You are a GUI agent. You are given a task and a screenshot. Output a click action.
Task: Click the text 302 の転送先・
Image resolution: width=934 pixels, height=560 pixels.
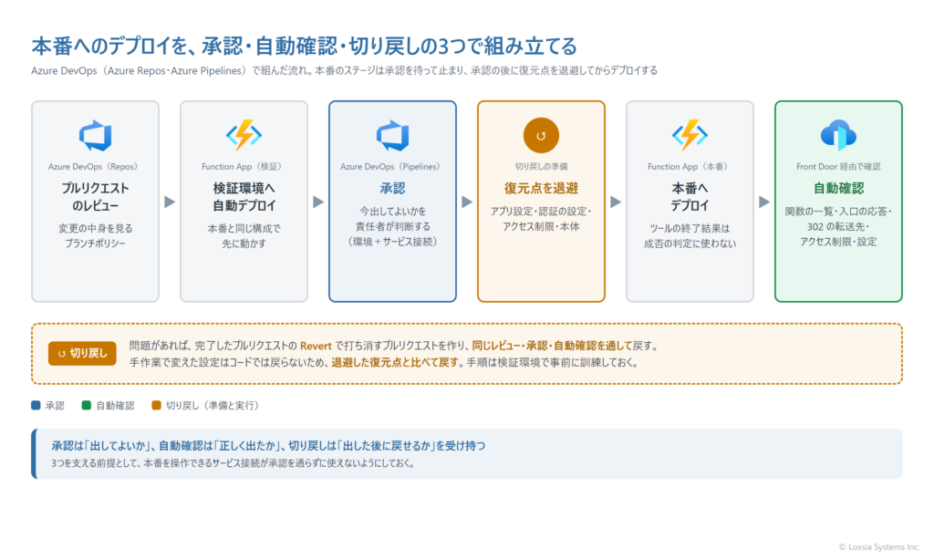[x=838, y=226]
